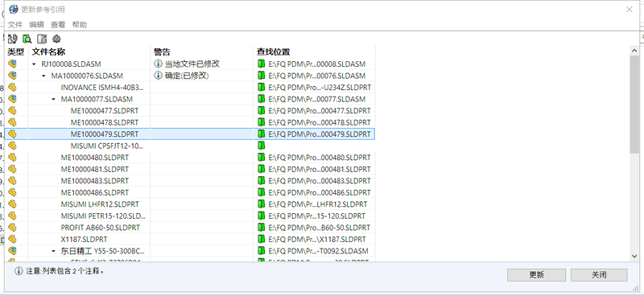The image size is (644, 296).
Task: Click the 关闭 button
Action: coord(599,275)
